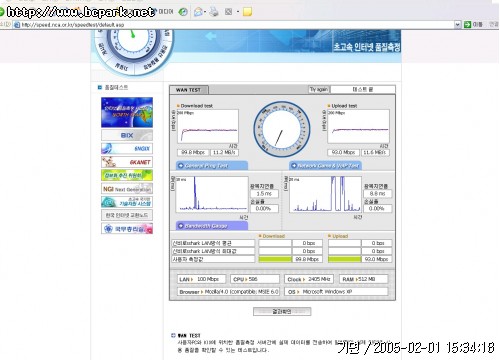Click the game and VoIP latency graph

325,194
